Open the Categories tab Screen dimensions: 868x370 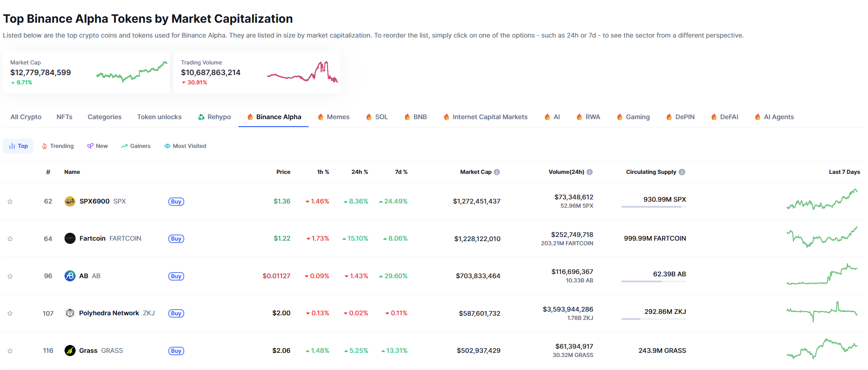[x=104, y=117]
